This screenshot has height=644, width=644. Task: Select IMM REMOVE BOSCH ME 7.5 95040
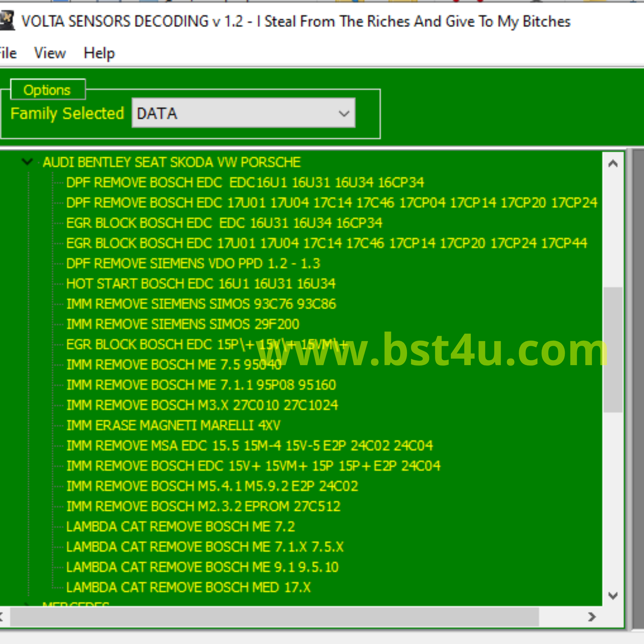tap(174, 365)
